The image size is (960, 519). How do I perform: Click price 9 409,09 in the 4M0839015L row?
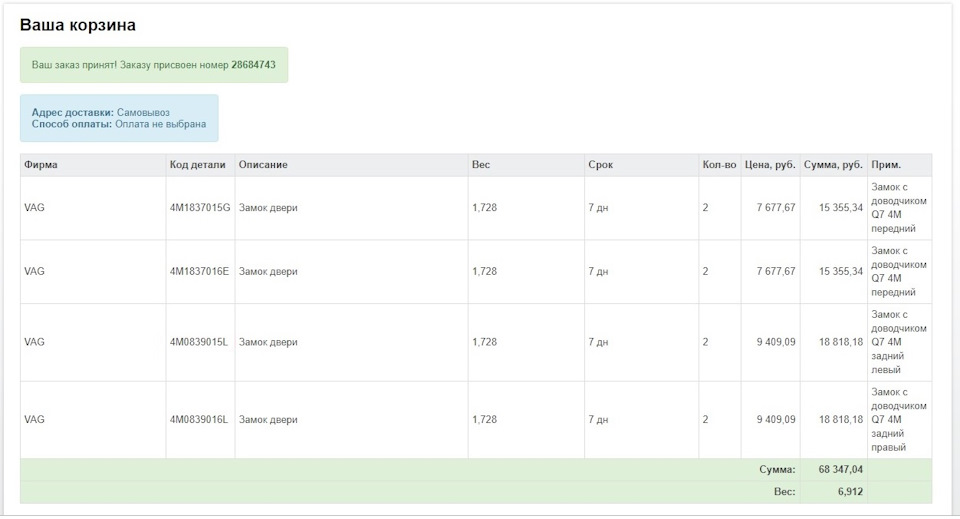pos(776,342)
